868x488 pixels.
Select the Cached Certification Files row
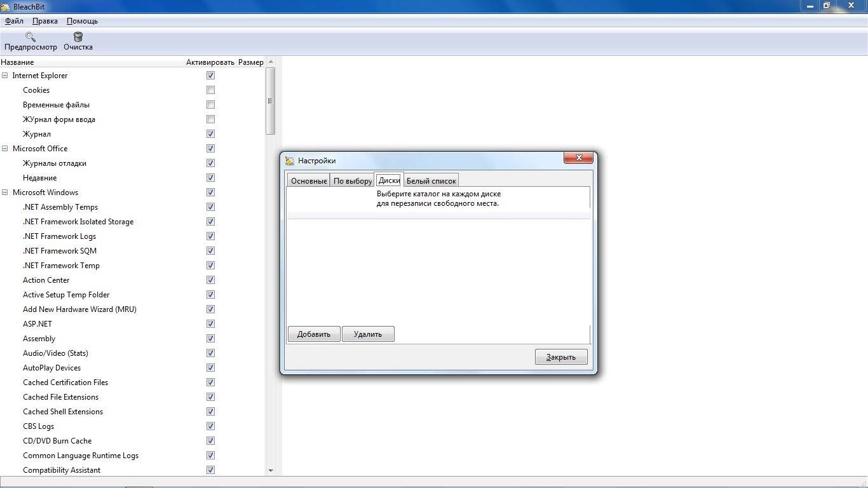(132, 383)
